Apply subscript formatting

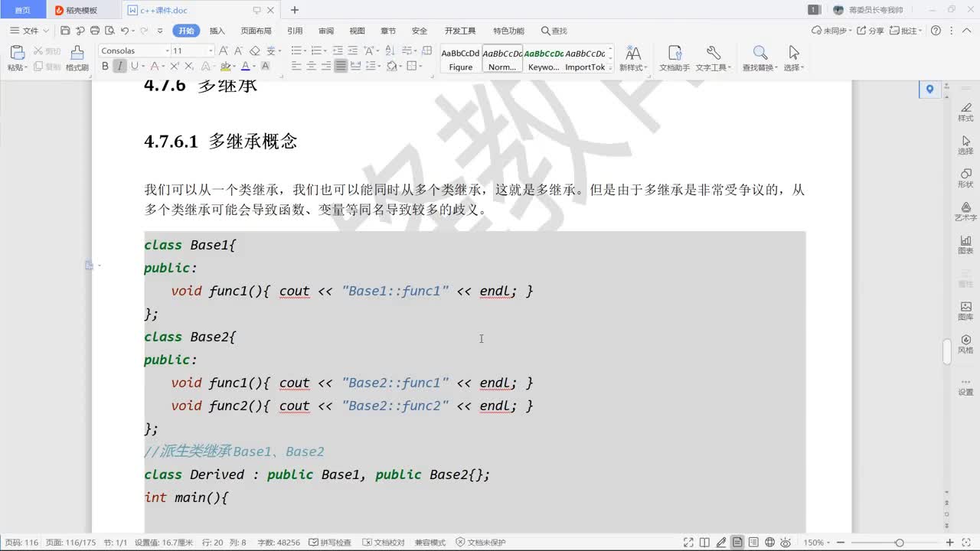188,67
